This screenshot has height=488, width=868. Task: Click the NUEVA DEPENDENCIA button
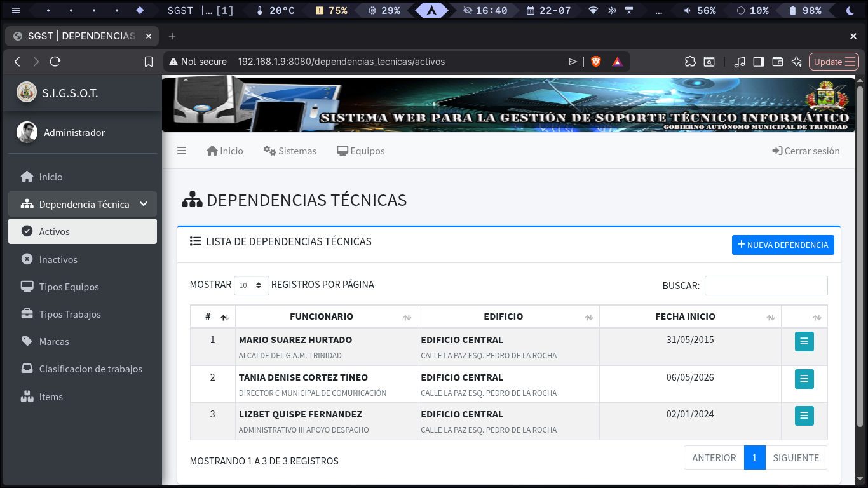click(783, 245)
